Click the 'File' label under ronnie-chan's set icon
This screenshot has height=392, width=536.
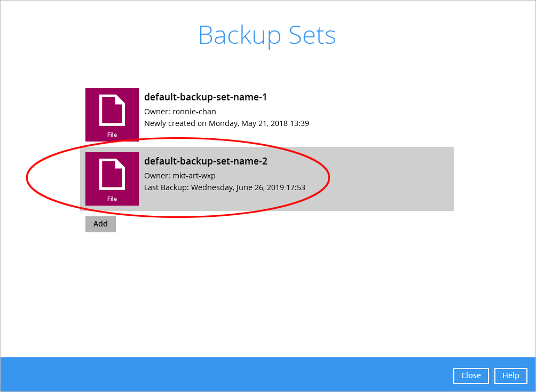112,135
